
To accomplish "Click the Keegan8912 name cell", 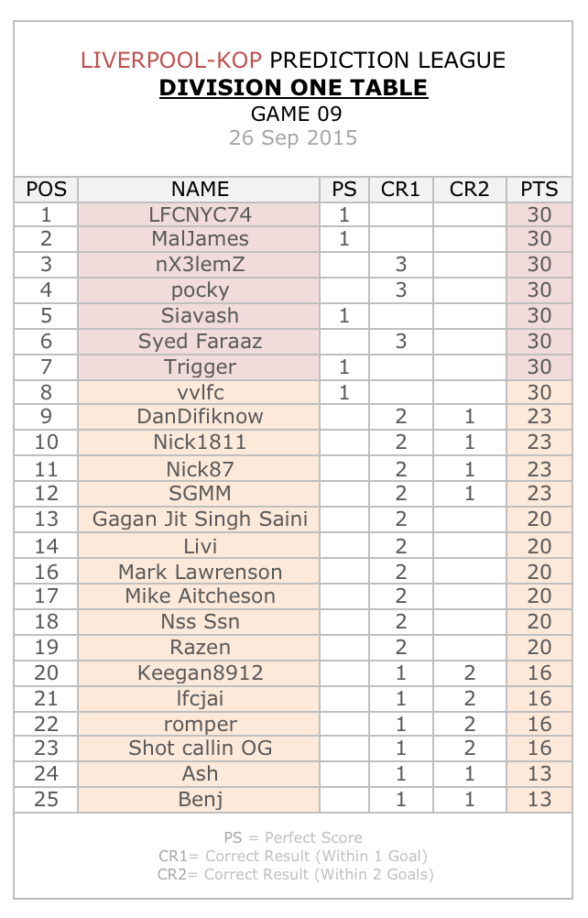I will [x=200, y=672].
